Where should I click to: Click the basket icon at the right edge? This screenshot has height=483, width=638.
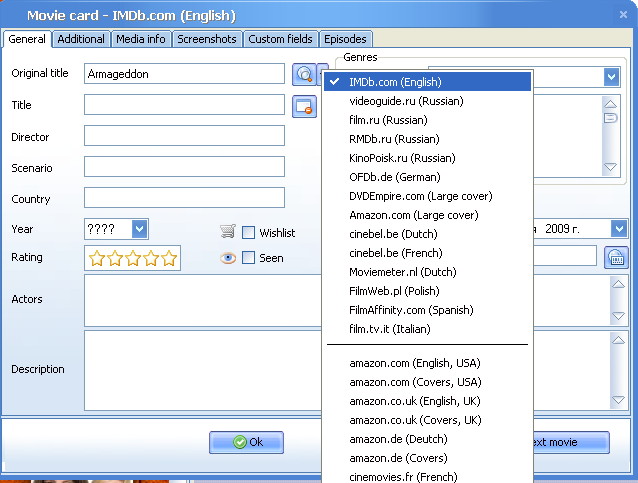tap(616, 257)
